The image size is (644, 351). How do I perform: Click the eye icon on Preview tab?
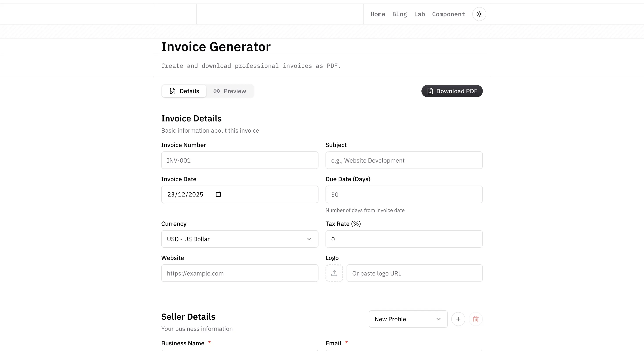[216, 91]
